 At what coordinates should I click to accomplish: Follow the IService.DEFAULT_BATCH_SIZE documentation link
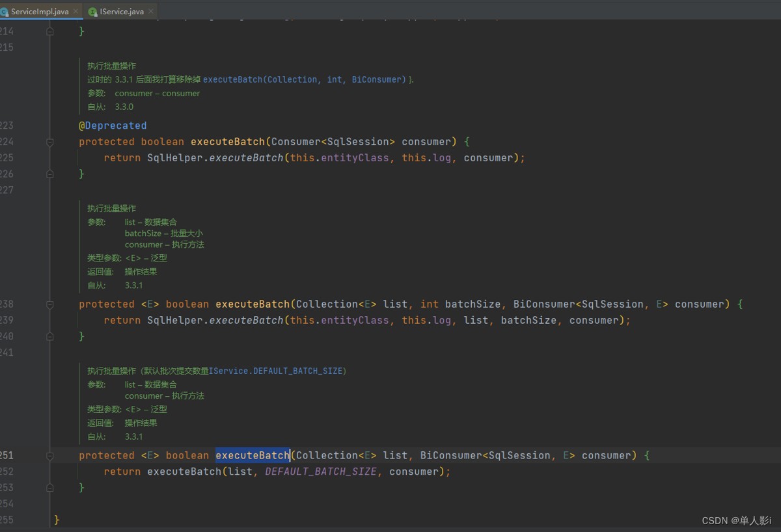point(275,371)
